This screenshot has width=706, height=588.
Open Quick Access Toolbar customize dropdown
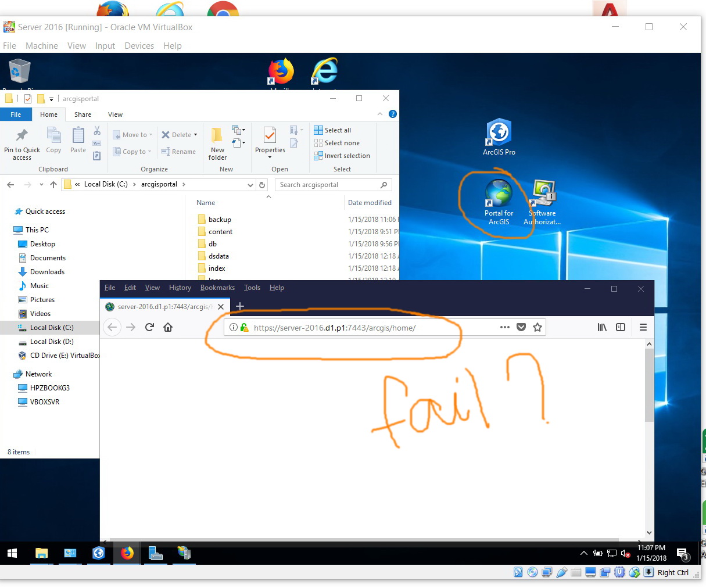(x=51, y=99)
